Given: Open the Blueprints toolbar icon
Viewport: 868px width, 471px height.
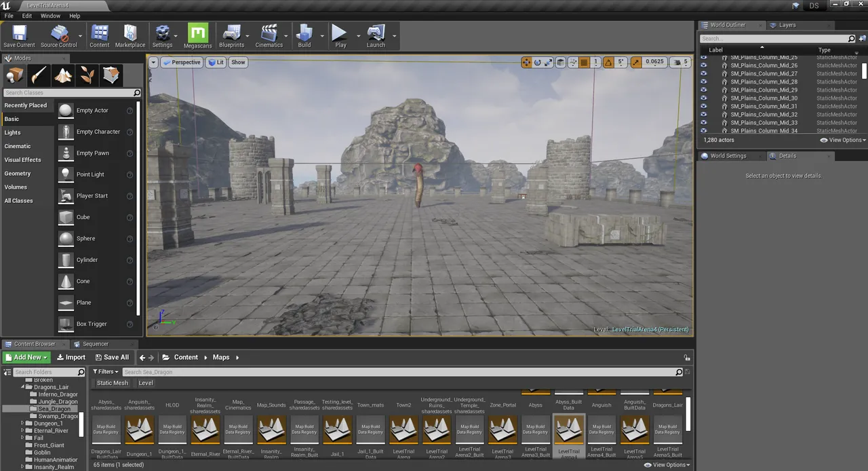Looking at the screenshot, I should click(231, 36).
